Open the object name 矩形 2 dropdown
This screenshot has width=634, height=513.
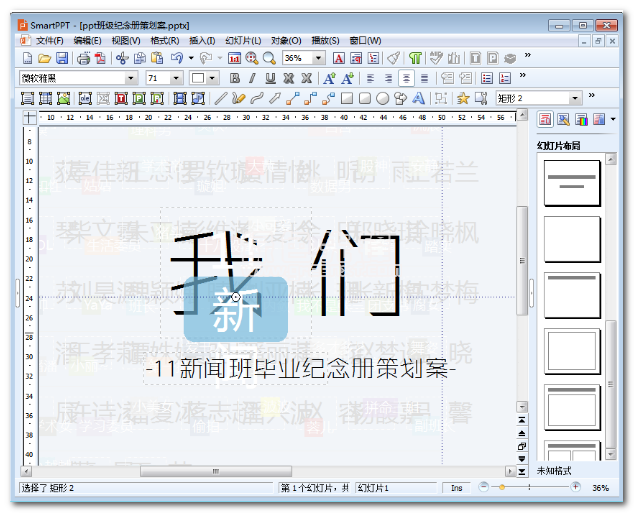tap(575, 98)
